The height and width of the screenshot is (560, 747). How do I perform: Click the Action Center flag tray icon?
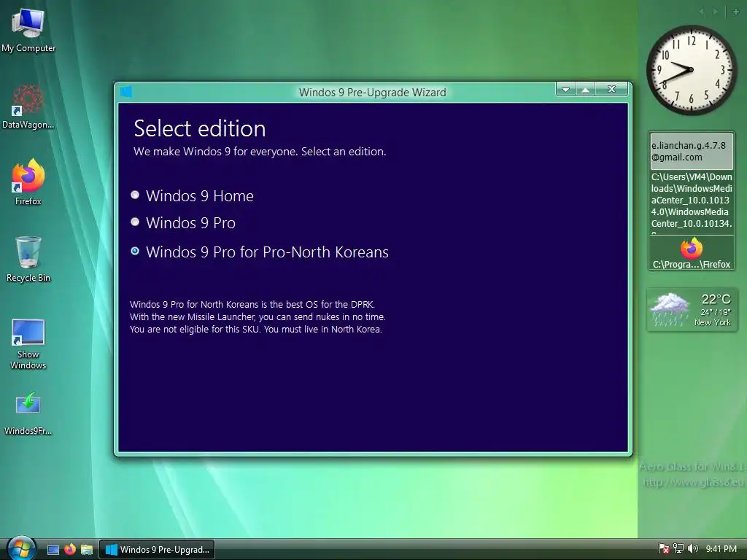(x=663, y=549)
